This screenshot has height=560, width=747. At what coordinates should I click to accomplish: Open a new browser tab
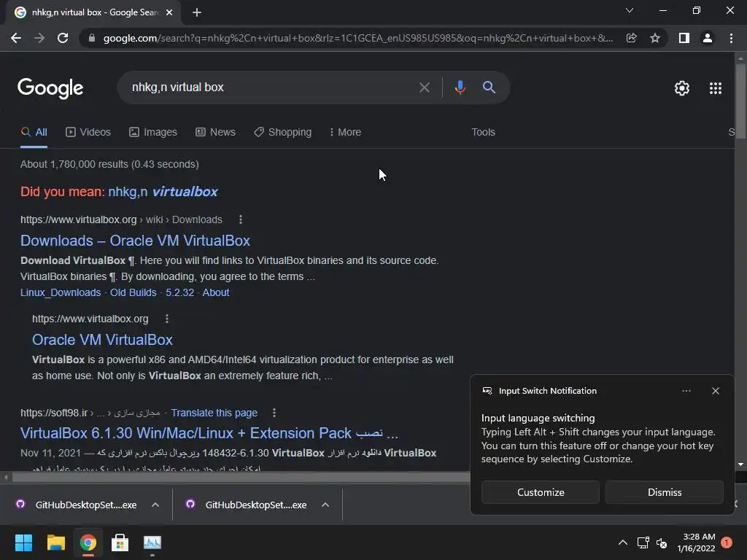(197, 12)
